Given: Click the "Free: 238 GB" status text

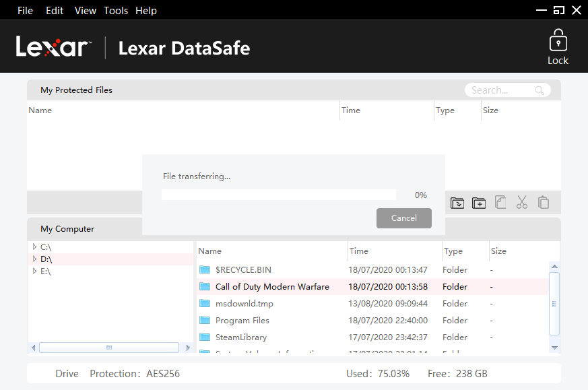Looking at the screenshot, I should pos(457,374).
